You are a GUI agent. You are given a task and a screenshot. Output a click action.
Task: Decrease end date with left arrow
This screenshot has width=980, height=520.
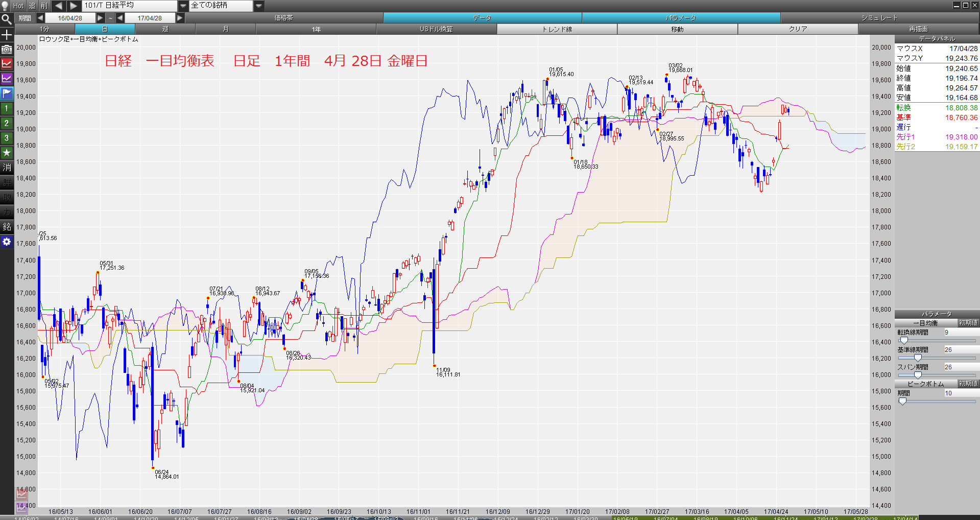[x=120, y=18]
